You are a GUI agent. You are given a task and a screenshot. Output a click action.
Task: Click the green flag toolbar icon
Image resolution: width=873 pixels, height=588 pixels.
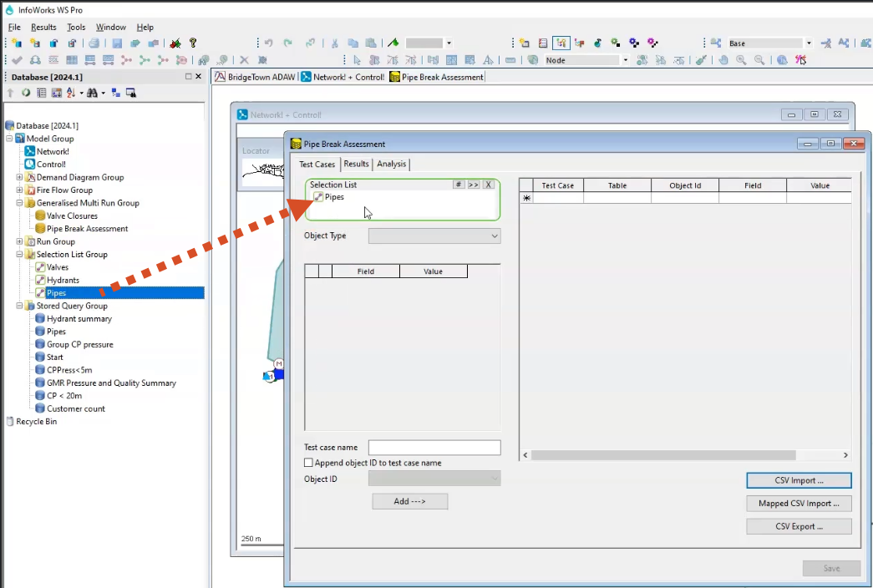tap(393, 43)
